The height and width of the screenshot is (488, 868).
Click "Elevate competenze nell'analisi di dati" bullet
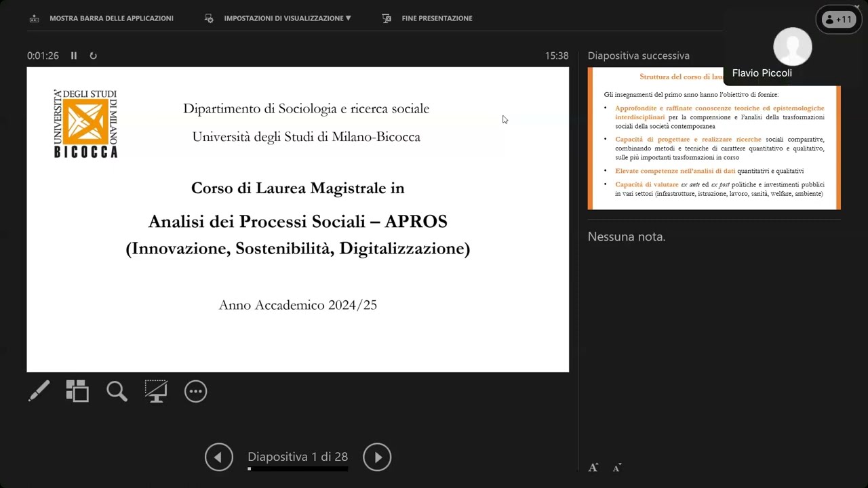coord(675,171)
